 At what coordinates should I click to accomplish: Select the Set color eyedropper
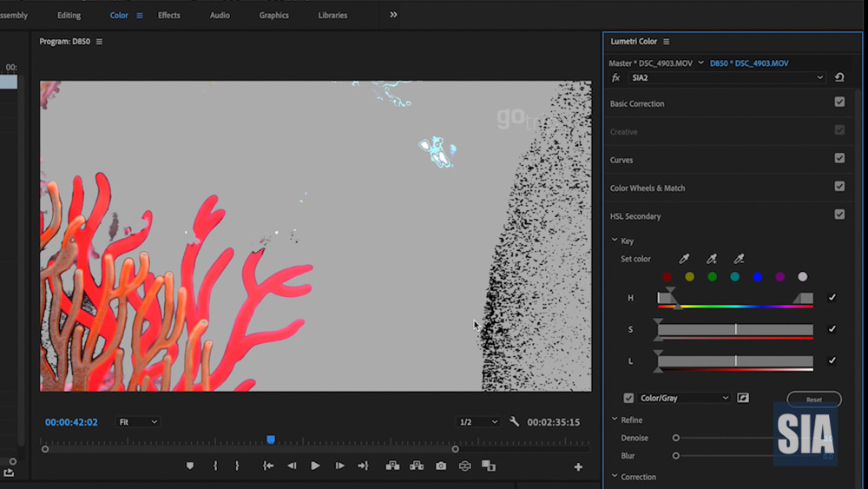point(684,259)
